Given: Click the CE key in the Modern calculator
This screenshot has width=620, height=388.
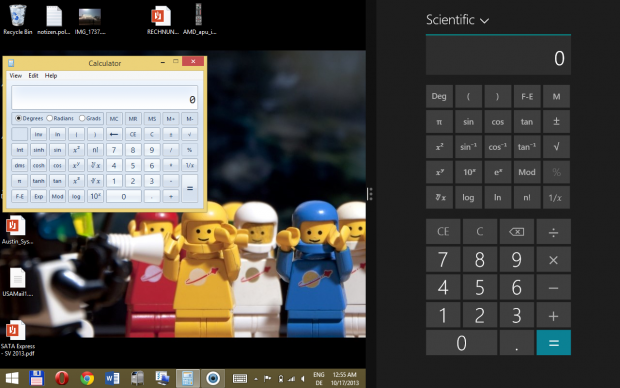Looking at the screenshot, I should click(443, 231).
